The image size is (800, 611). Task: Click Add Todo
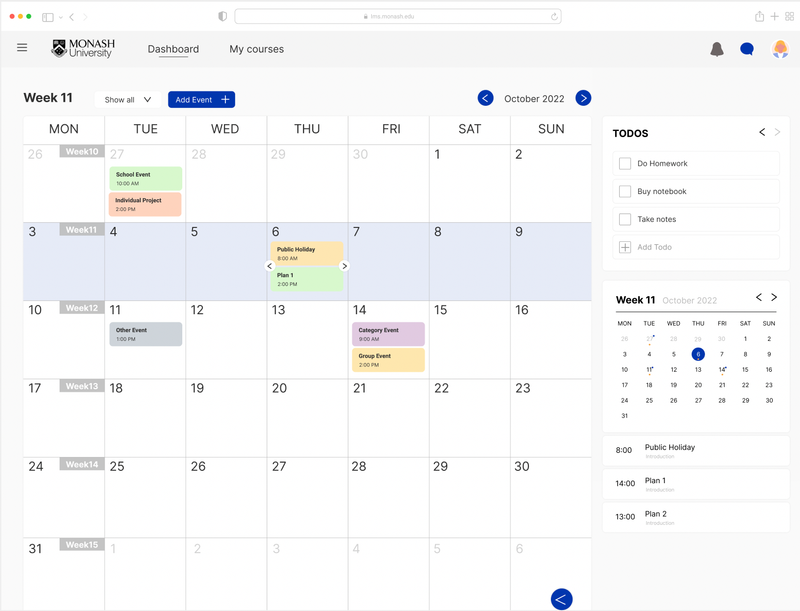point(696,247)
